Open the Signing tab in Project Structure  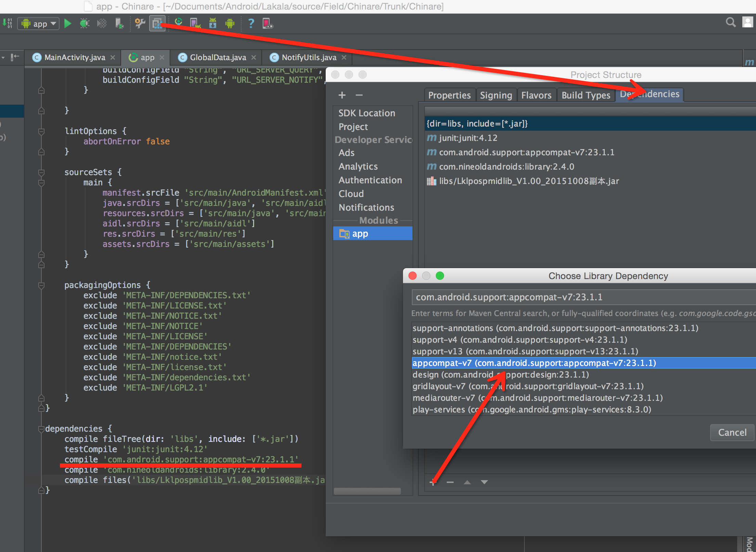(x=496, y=95)
